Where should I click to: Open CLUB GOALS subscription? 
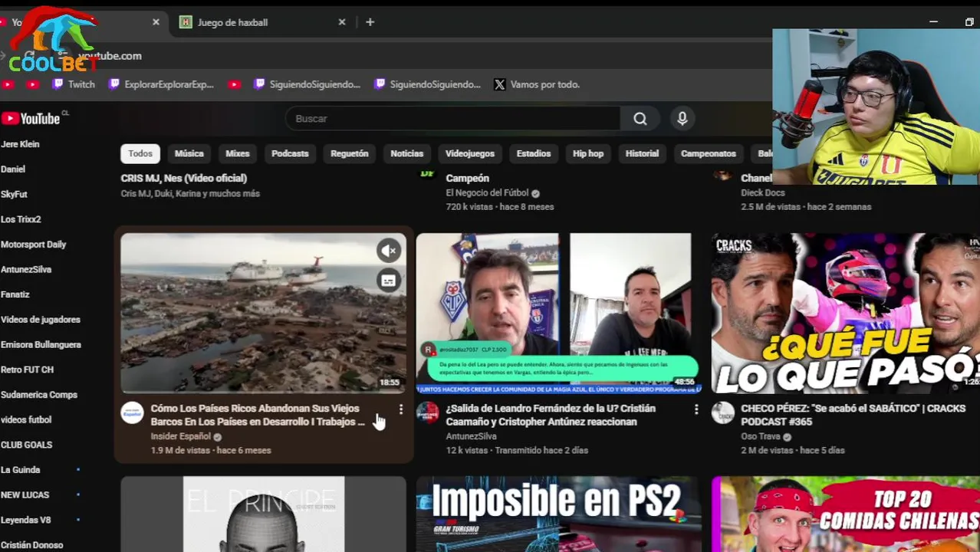tap(27, 445)
